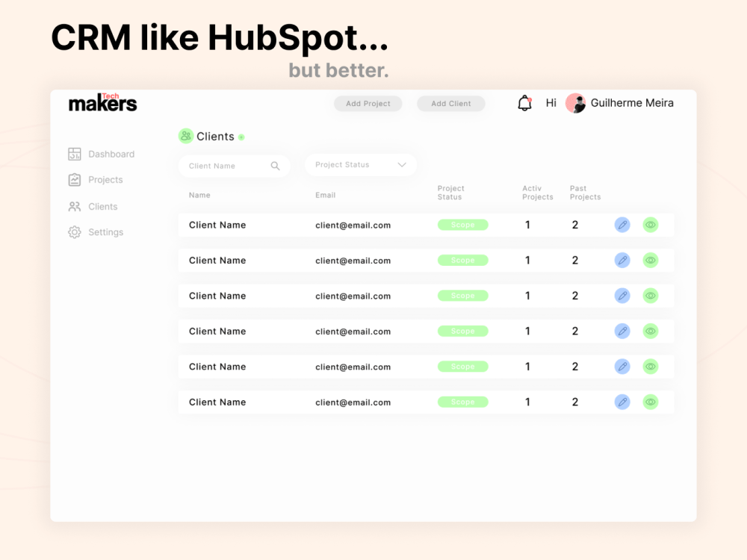Select the Dashboard icon in the sidebar
This screenshot has height=560, width=747.
point(75,154)
